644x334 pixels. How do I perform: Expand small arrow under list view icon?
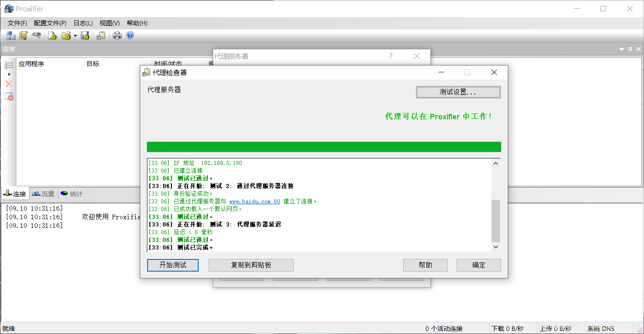click(x=9, y=74)
